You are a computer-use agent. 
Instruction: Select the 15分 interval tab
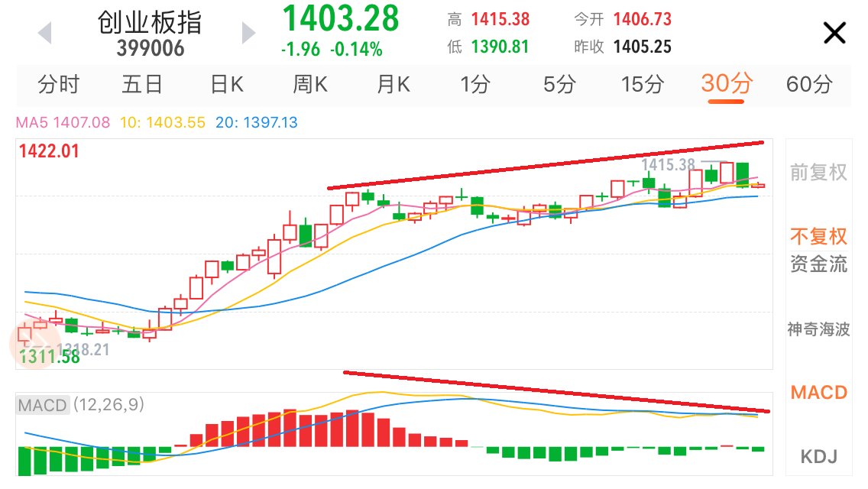tap(643, 85)
